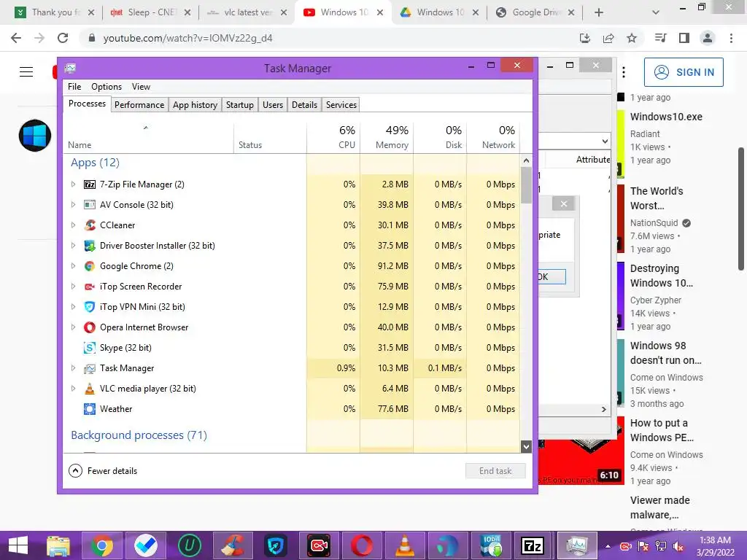This screenshot has width=747, height=560.
Task: Click the Opera Internet Browser process icon
Action: pyautogui.click(x=90, y=327)
